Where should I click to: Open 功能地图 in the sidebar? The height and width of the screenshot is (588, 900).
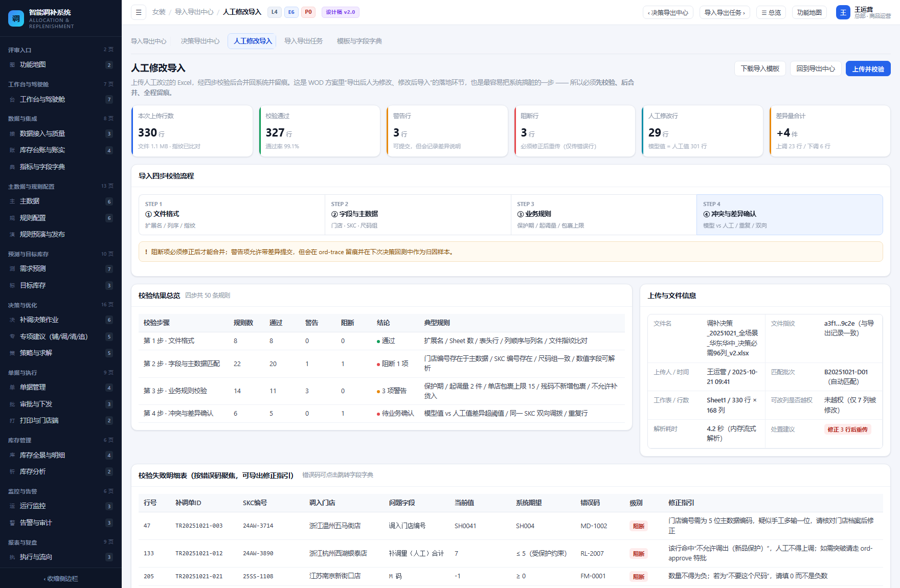(61, 65)
